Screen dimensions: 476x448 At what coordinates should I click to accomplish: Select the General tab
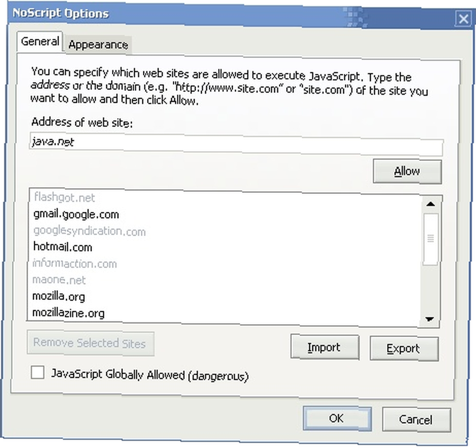(x=40, y=41)
